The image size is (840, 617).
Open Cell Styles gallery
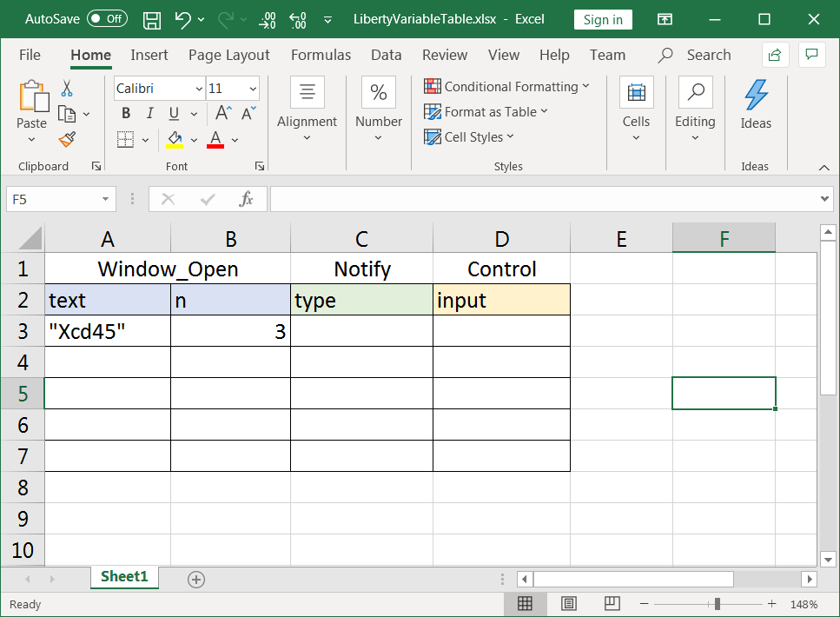(469, 136)
